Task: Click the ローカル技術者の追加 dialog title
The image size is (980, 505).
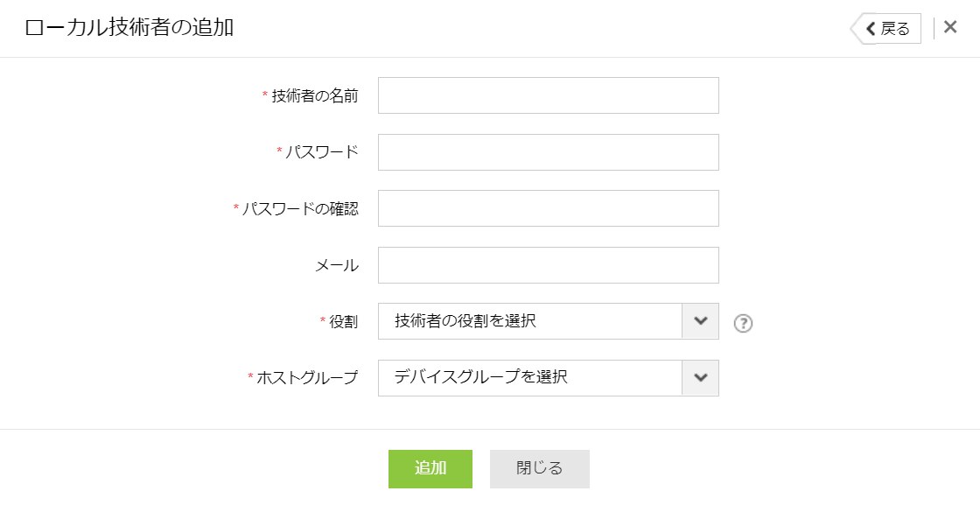Action: tap(129, 28)
